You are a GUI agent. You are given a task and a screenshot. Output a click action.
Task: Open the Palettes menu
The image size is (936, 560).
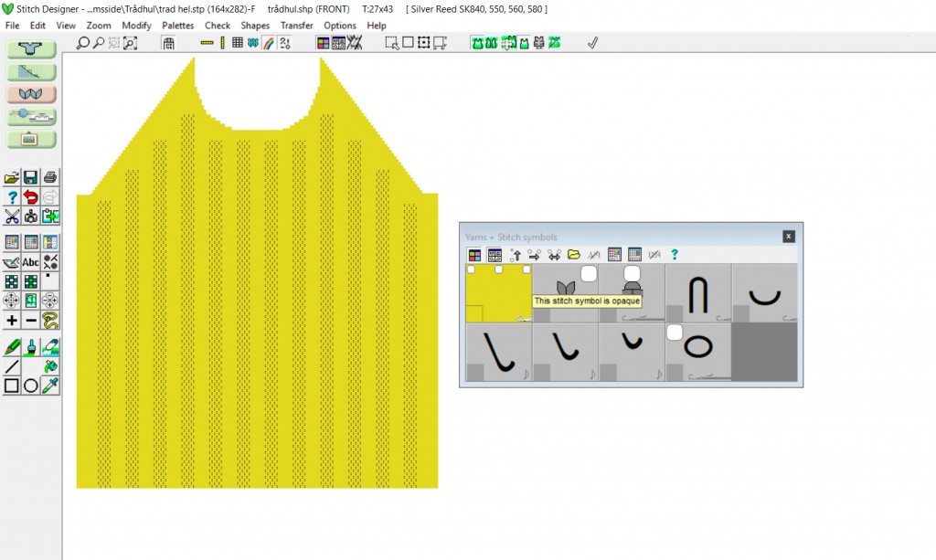coord(177,26)
